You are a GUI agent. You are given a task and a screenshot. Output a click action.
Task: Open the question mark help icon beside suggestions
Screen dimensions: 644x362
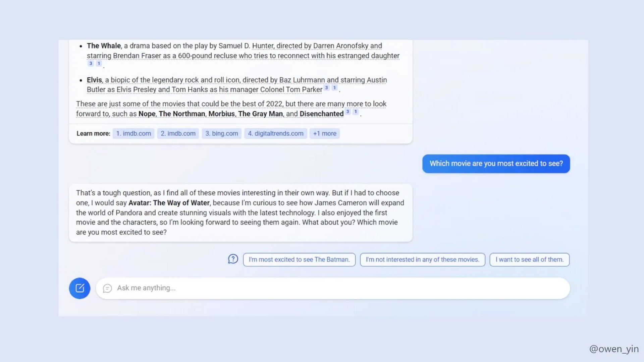[233, 259]
